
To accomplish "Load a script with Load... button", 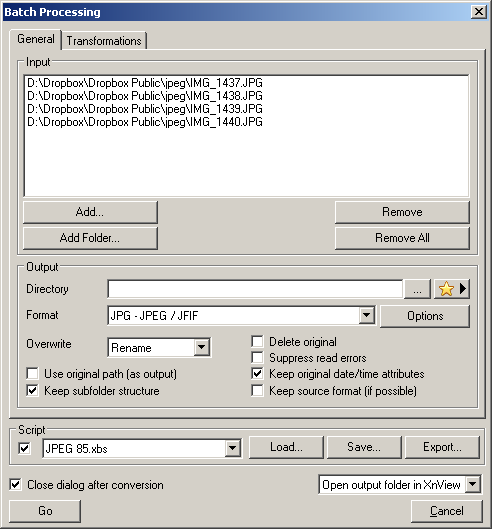I will 286,447.
